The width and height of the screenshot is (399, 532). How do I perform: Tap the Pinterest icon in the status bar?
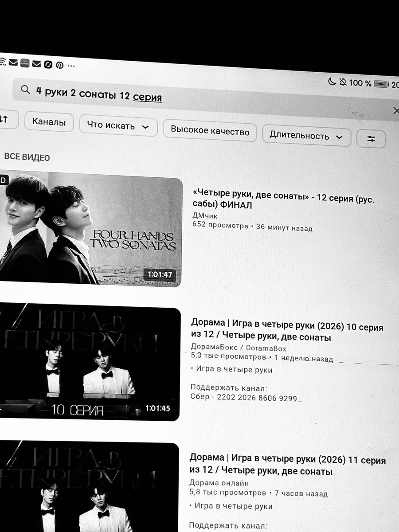tap(59, 65)
